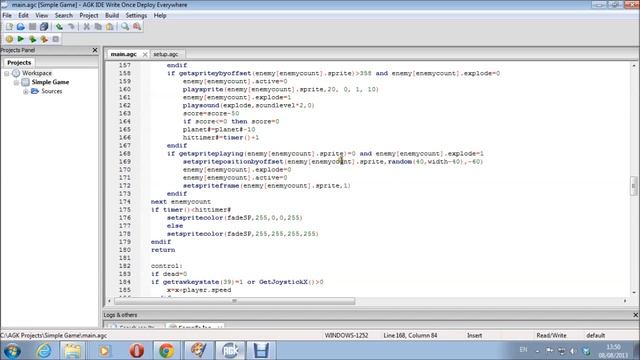
Task: Cut selection using scissors icon
Action: (x=87, y=27)
